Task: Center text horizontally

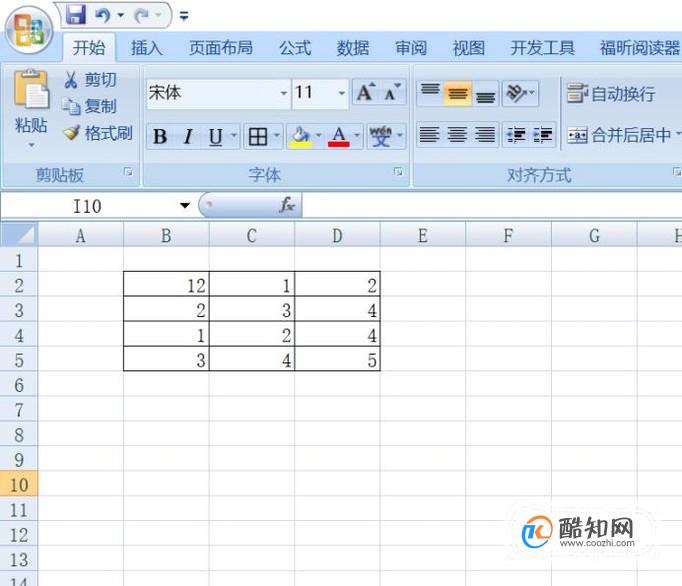Action: click(x=457, y=134)
